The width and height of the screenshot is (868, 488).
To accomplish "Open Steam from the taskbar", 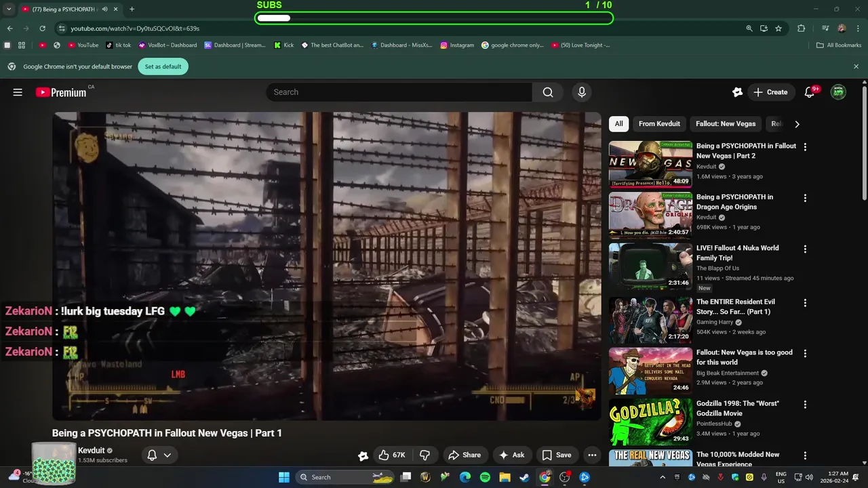I will (x=525, y=477).
